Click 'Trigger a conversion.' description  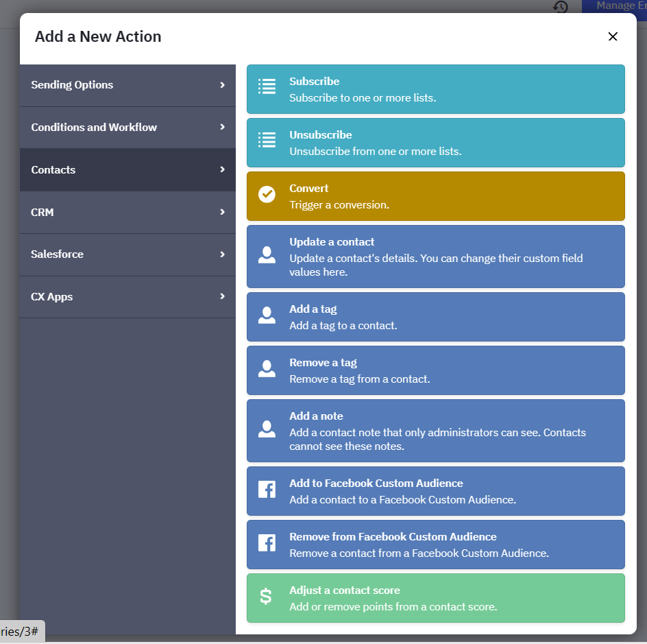click(339, 205)
